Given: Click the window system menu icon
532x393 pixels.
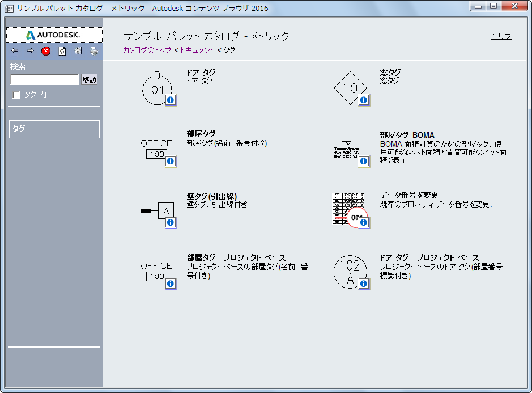Looking at the screenshot, I should coord(9,9).
